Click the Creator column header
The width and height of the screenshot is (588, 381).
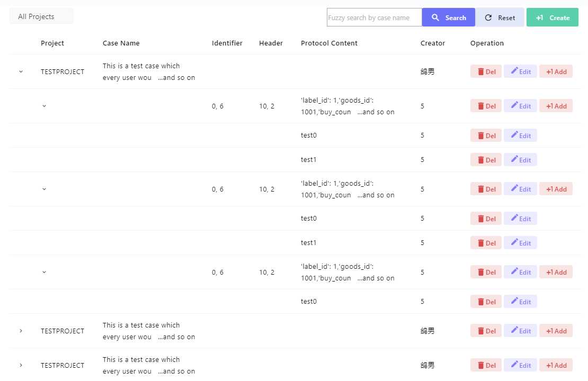point(433,43)
